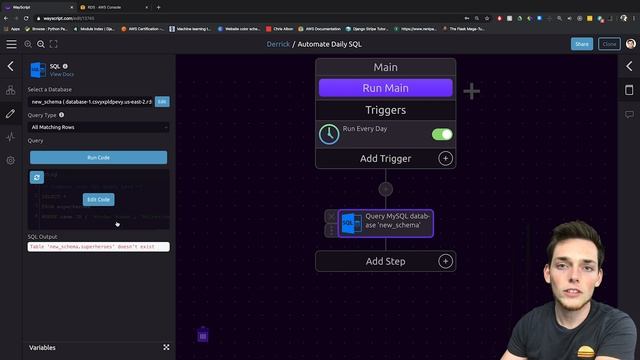
Task: Click the SQL Output error field
Action: click(98, 247)
